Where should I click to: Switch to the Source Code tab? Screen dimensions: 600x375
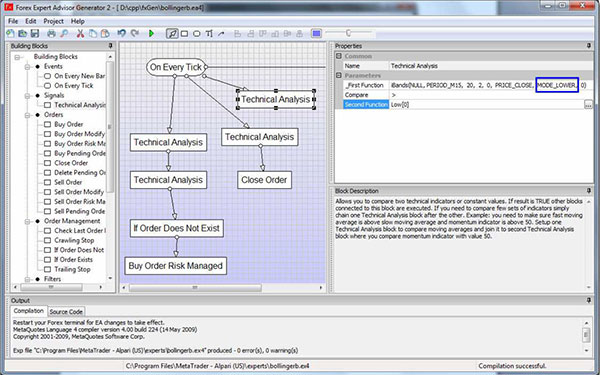[66, 312]
